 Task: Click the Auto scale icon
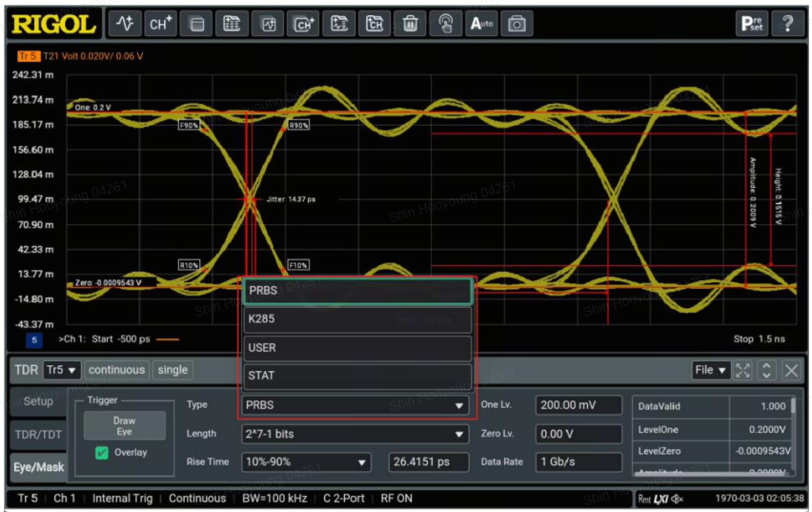coord(481,24)
